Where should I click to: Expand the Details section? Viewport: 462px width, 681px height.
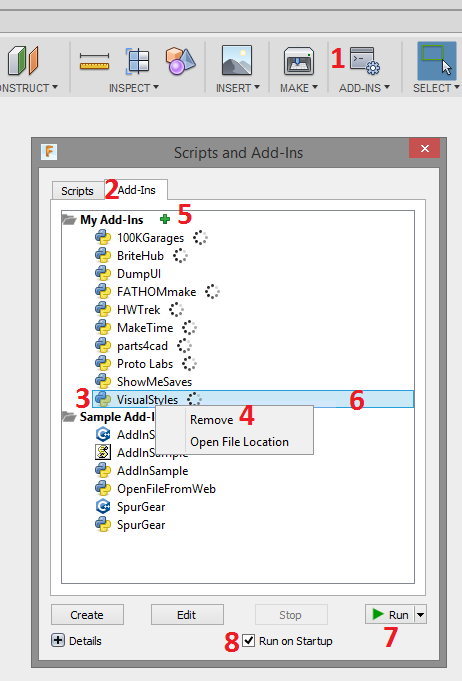click(58, 640)
